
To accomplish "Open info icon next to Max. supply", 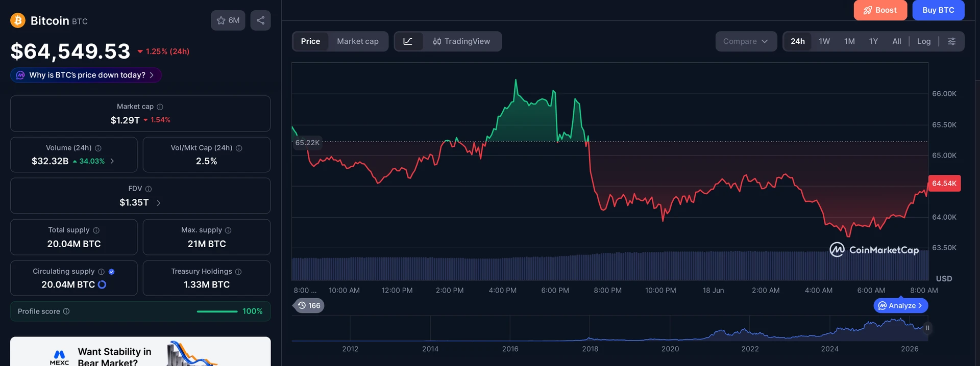I will [228, 230].
